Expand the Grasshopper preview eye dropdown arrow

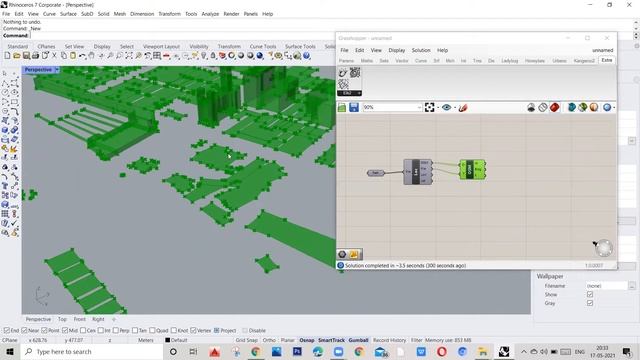(455, 107)
